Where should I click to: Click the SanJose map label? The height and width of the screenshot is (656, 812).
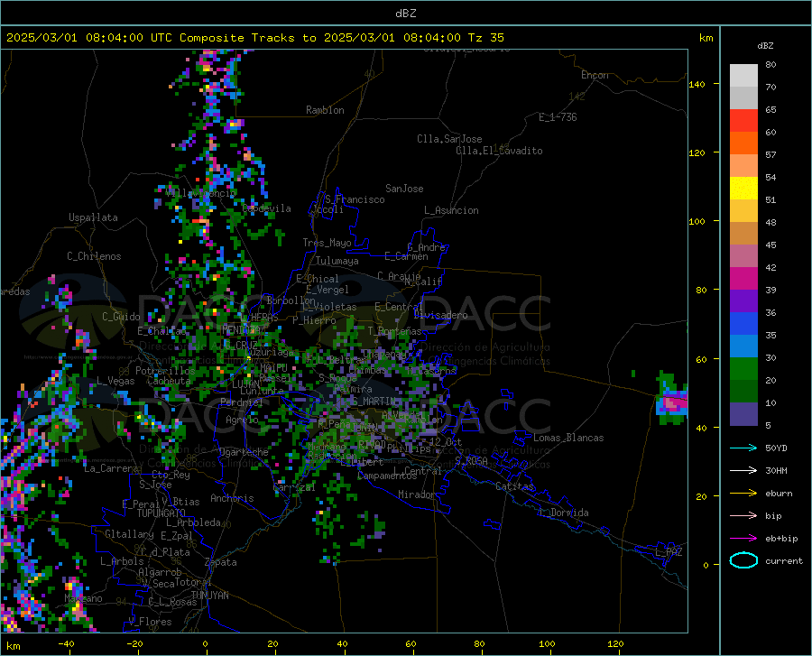coord(404,189)
